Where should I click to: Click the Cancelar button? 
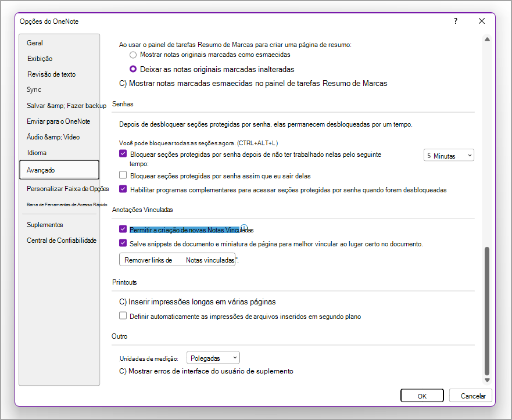471,396
